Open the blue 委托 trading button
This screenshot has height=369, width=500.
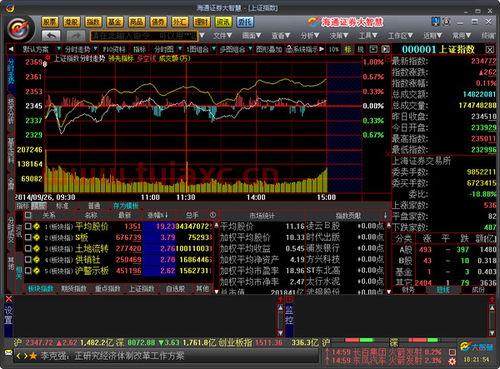[245, 22]
